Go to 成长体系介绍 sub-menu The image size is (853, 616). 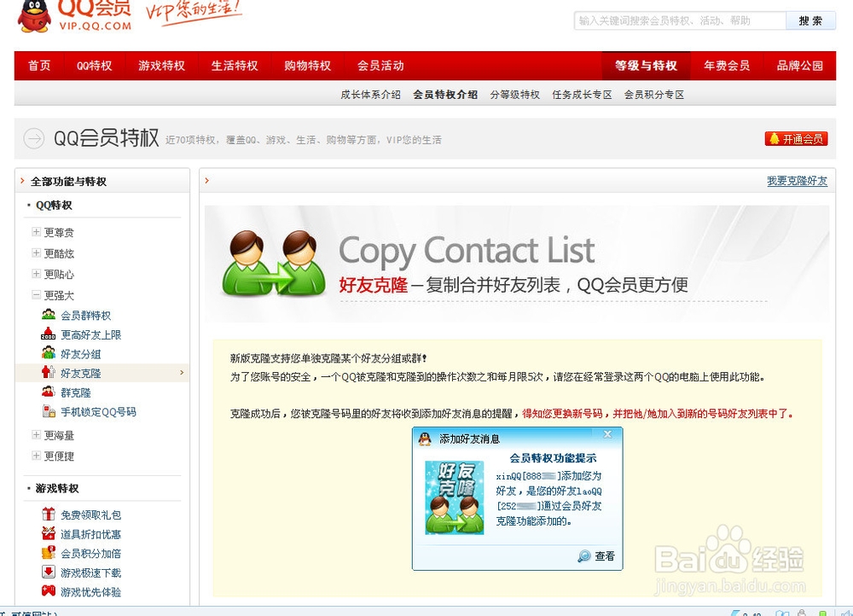(x=370, y=95)
